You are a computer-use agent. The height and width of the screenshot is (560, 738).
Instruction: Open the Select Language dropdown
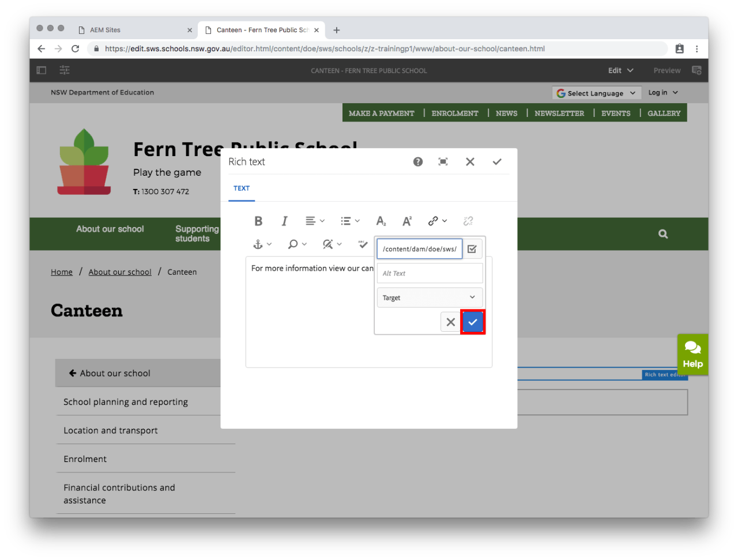(x=596, y=93)
